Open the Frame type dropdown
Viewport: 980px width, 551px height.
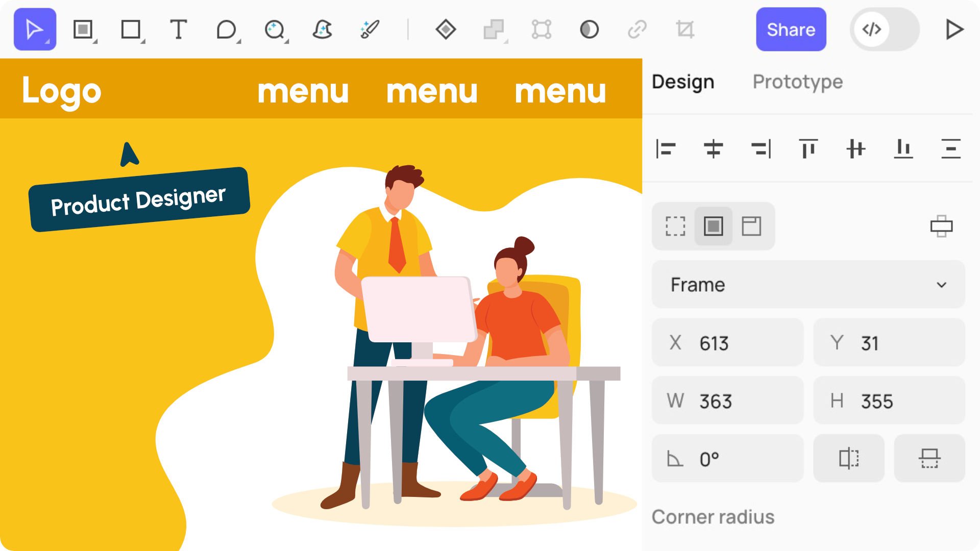coord(807,285)
